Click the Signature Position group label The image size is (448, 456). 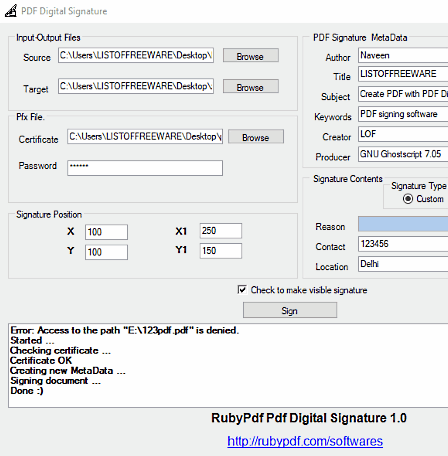(x=49, y=214)
